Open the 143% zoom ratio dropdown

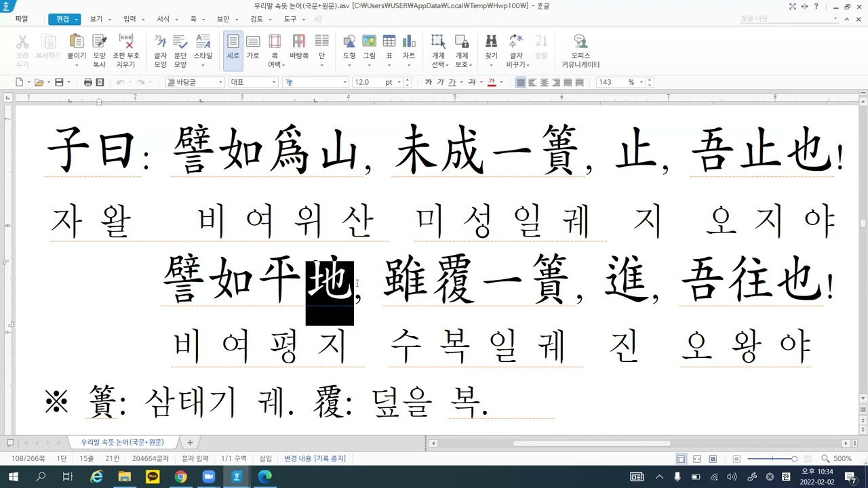tap(641, 82)
